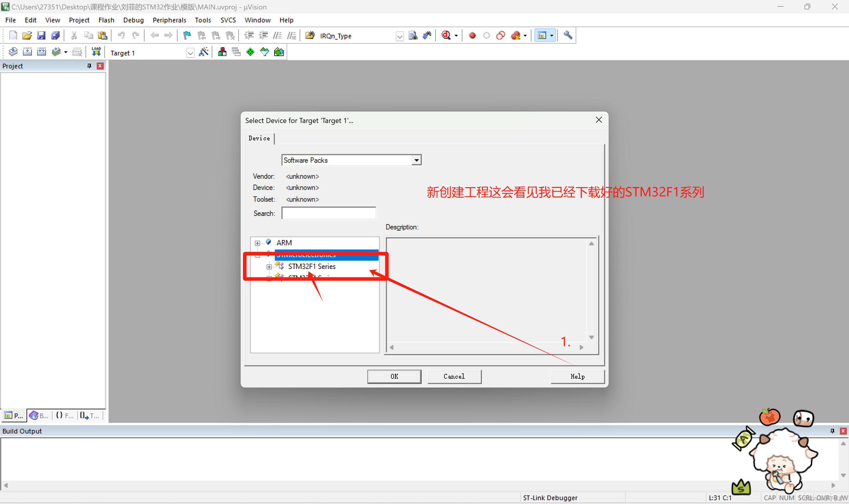Click the Insert Breakpoint red dot icon
The image size is (849, 504).
(x=472, y=35)
